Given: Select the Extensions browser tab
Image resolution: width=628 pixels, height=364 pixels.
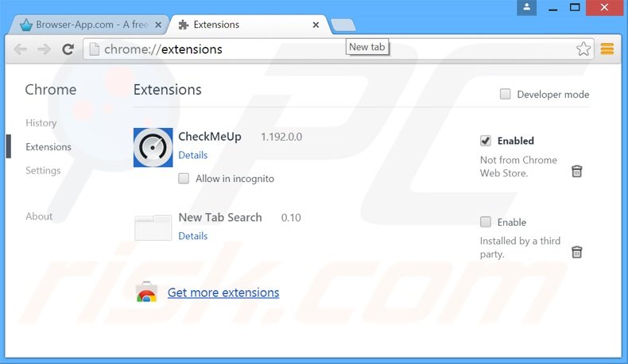Looking at the screenshot, I should (x=248, y=25).
